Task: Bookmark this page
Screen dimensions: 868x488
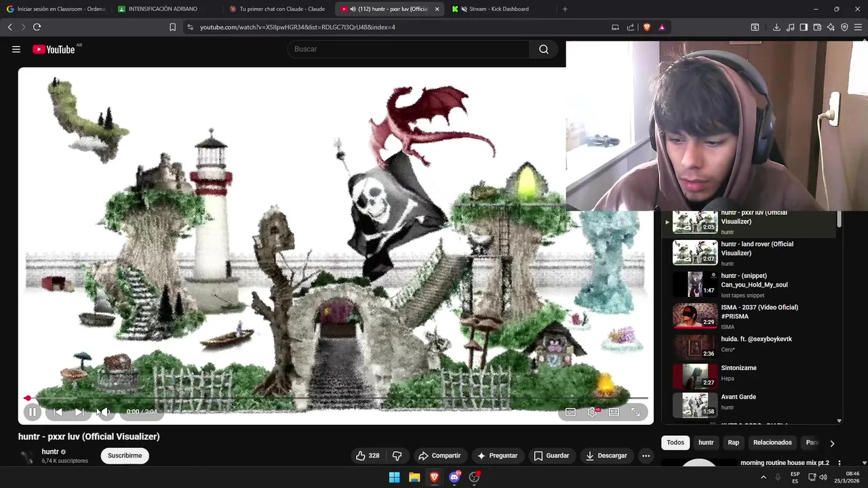Action: 172,27
